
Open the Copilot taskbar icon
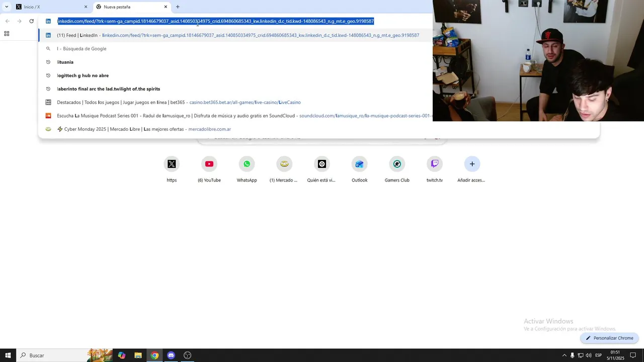pyautogui.click(x=122, y=355)
